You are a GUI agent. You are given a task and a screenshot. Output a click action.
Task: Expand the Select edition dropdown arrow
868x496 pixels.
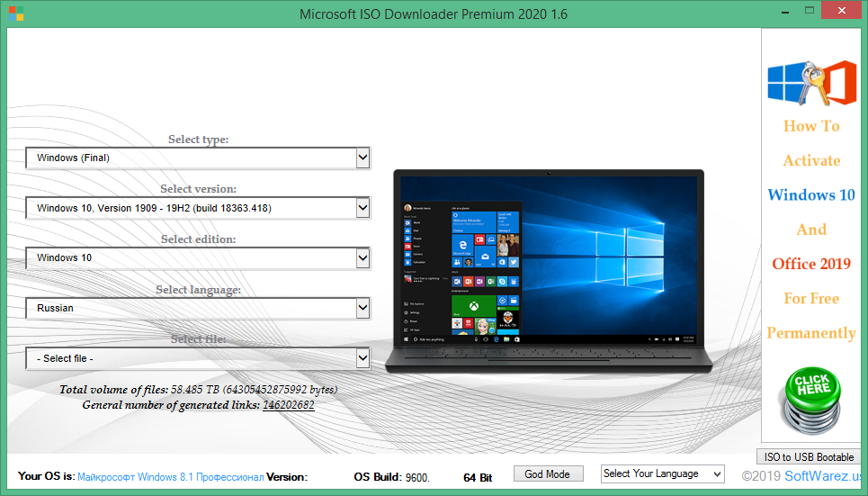pos(362,258)
